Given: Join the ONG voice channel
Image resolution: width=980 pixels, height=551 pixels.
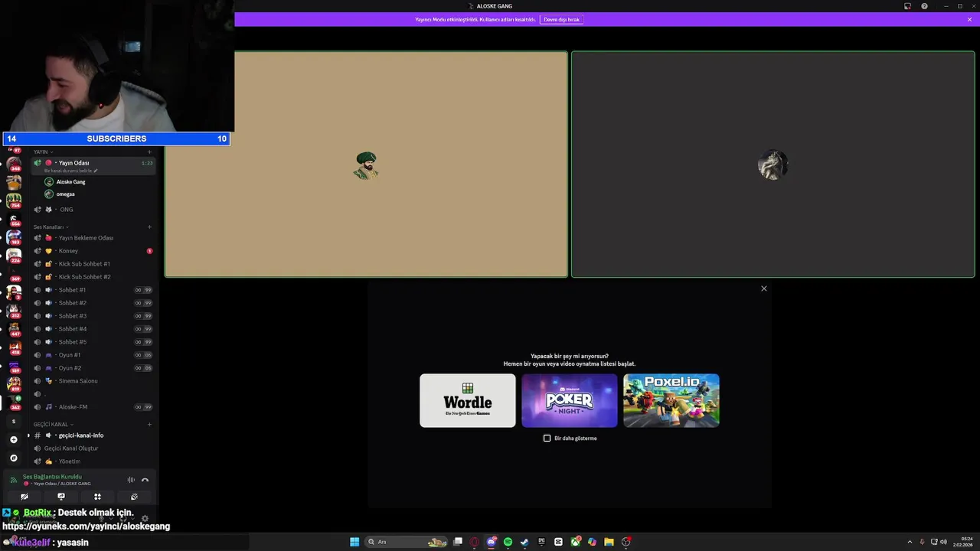Looking at the screenshot, I should [x=93, y=210].
